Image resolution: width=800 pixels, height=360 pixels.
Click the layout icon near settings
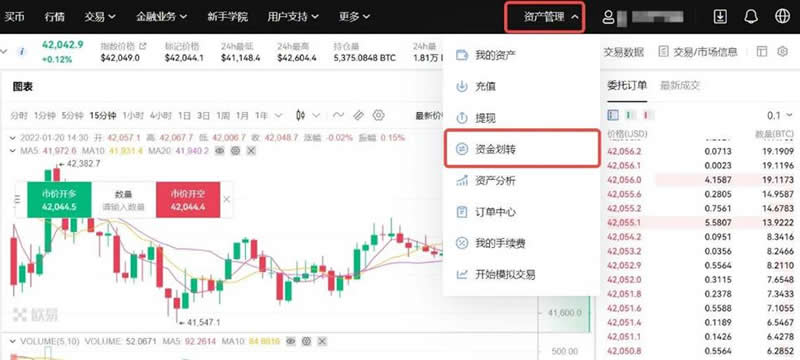[x=762, y=52]
